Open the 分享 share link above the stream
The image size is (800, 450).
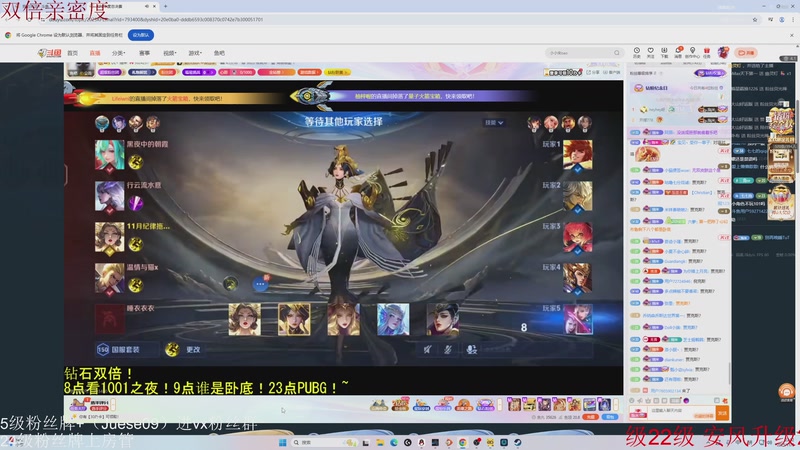(x=592, y=72)
